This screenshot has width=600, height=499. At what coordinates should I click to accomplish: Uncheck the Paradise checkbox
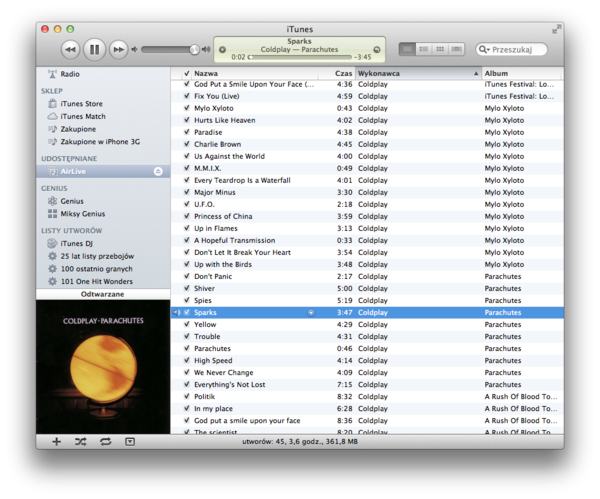[x=186, y=132]
